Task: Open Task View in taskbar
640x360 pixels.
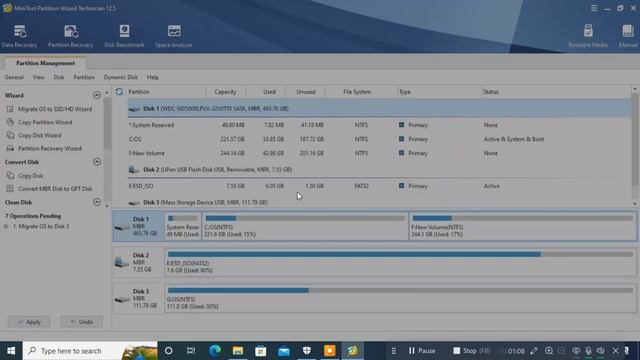Action: [x=191, y=351]
